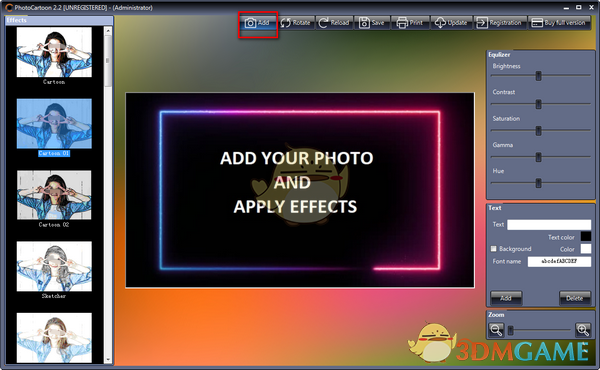
Task: Click the Gamma slider handle
Action: pos(538,157)
